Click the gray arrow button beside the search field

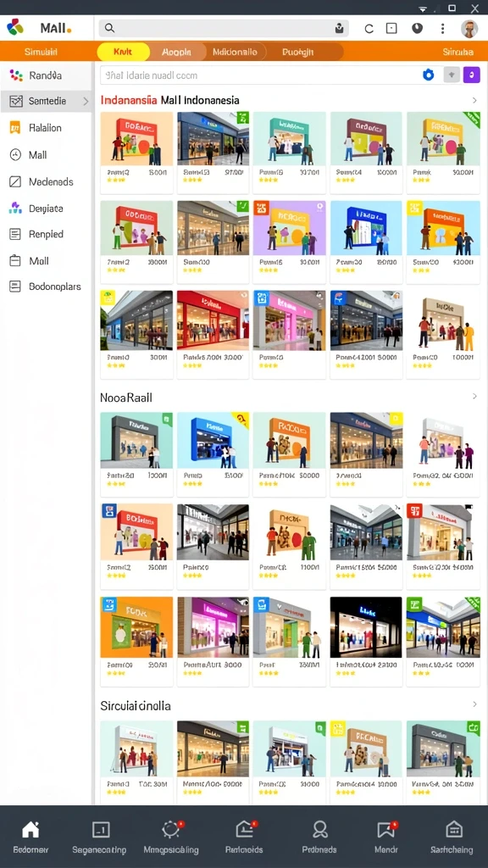452,75
